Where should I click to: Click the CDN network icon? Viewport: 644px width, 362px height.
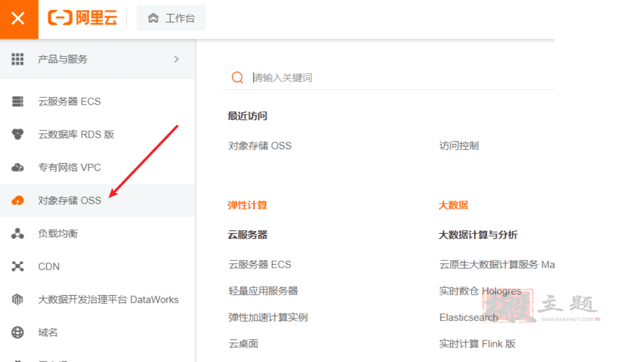coord(18,267)
